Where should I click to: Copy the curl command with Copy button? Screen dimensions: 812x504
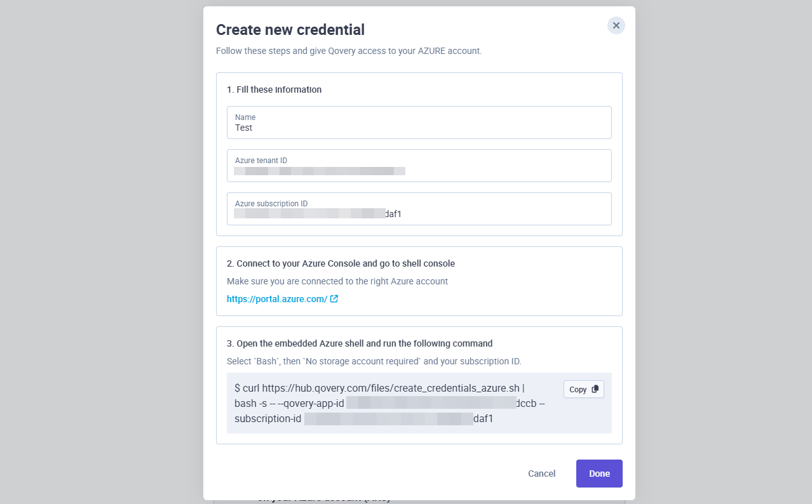click(583, 389)
